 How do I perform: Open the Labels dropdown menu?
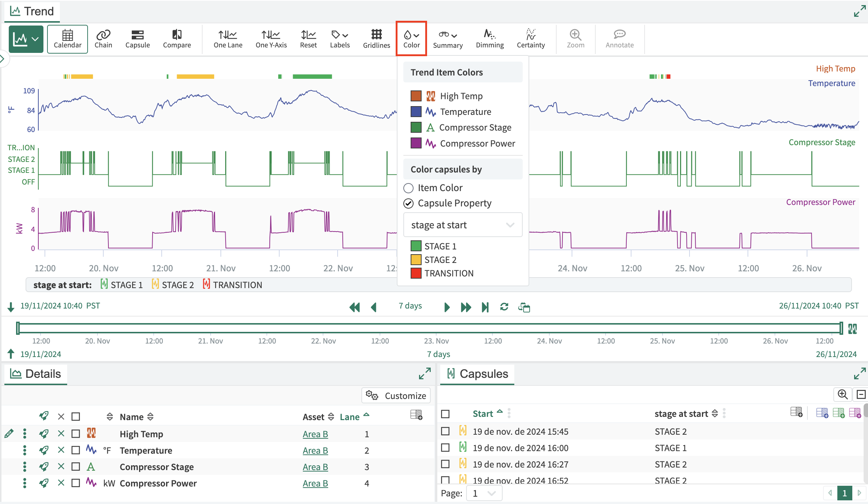click(x=339, y=39)
